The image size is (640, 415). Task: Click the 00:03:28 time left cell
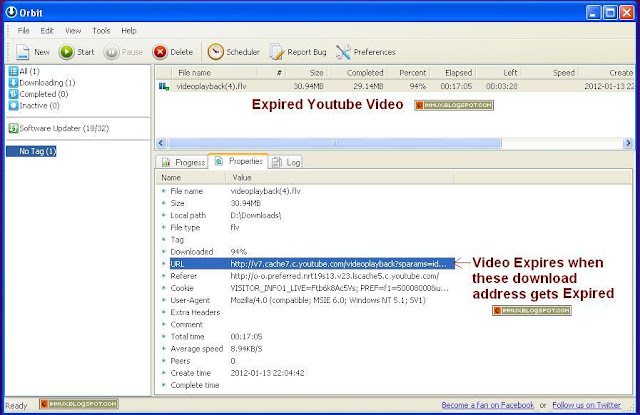(x=502, y=87)
